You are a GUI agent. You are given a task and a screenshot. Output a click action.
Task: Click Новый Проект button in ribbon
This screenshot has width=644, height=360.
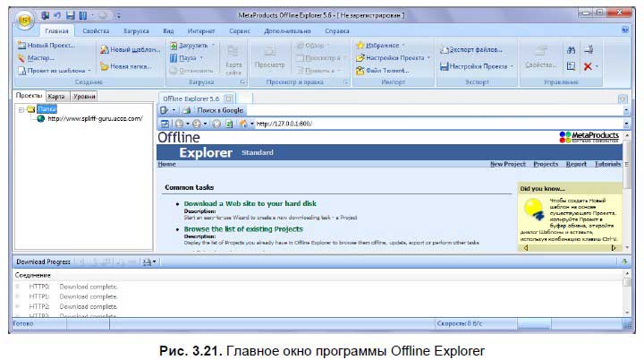47,46
